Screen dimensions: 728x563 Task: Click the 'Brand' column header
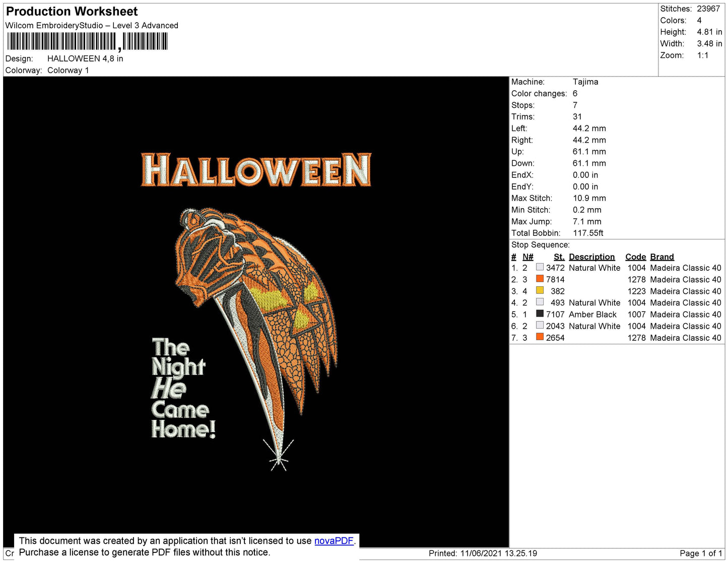[x=662, y=257]
